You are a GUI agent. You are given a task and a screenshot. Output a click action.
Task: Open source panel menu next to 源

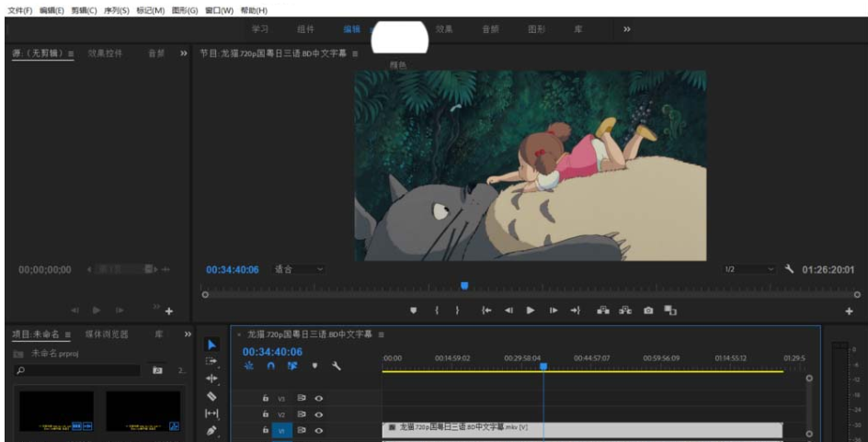click(x=71, y=54)
